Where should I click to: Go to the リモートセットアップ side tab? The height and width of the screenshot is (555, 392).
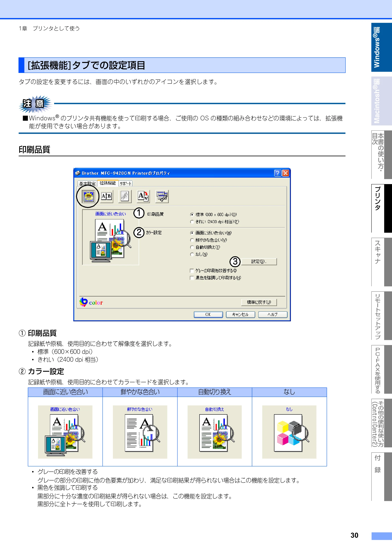(381, 316)
